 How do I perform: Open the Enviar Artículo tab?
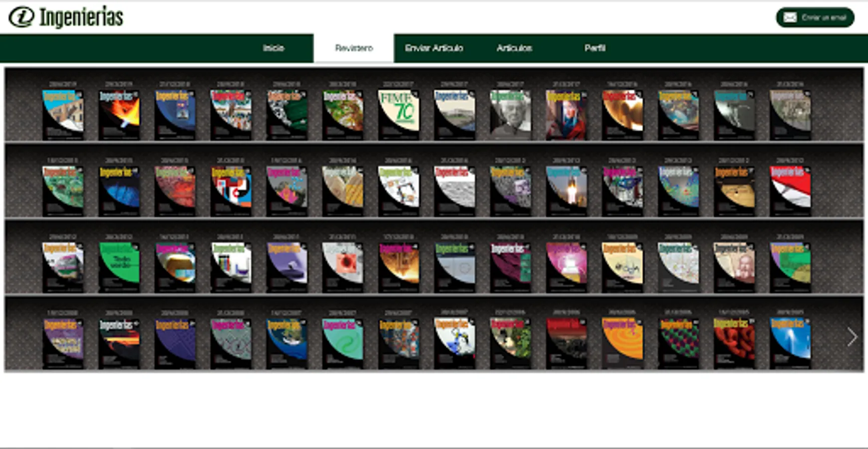[x=434, y=48]
